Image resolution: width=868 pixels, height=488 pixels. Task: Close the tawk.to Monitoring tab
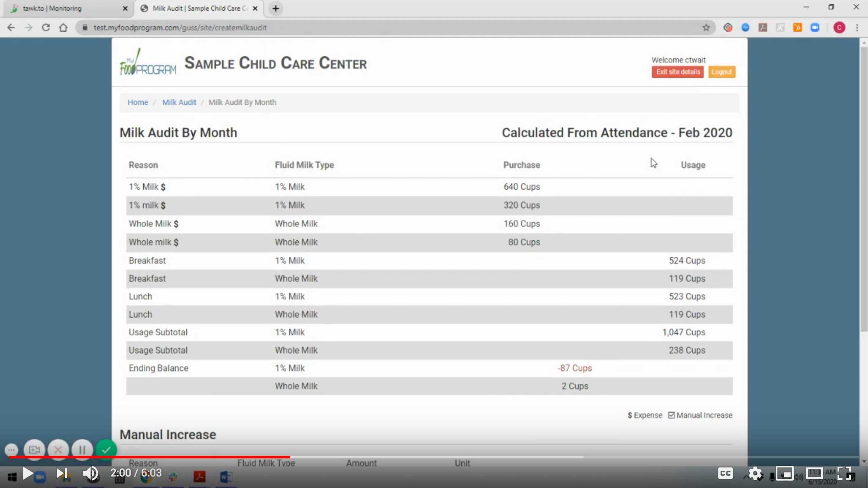click(125, 8)
